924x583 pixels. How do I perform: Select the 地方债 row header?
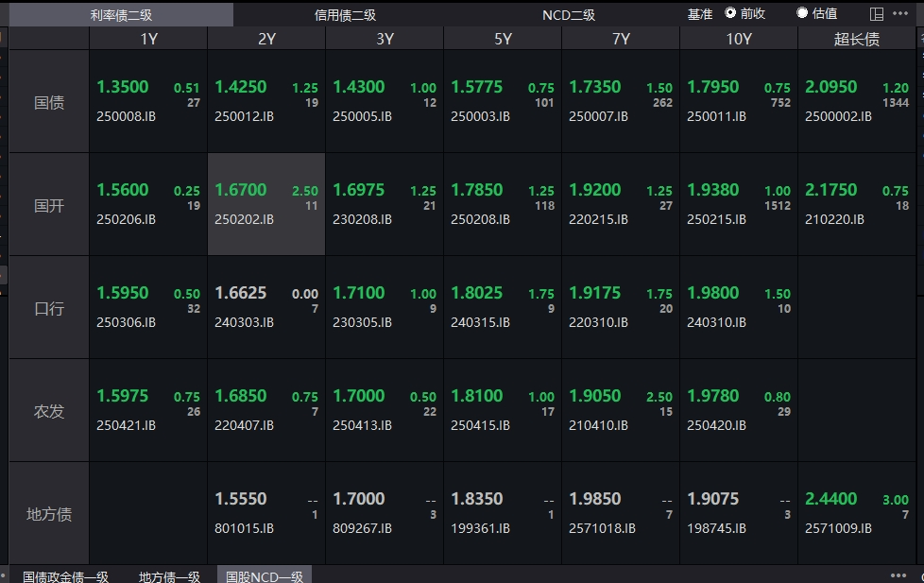[x=49, y=513]
